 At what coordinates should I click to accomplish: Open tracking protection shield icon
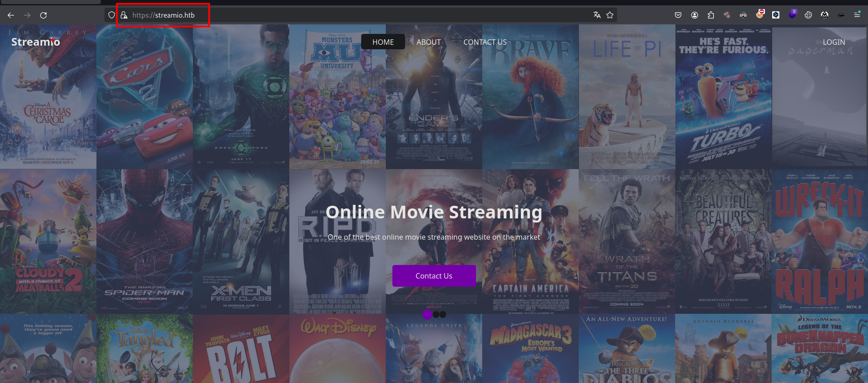[x=112, y=15]
